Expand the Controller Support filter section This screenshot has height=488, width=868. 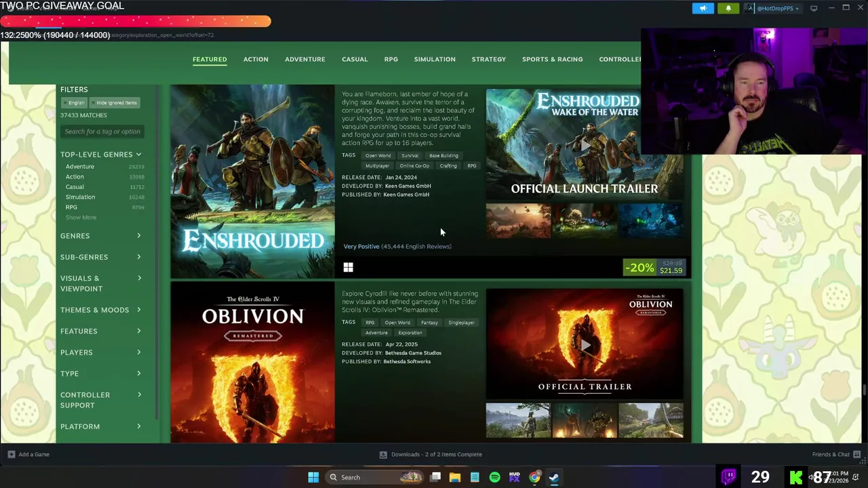click(101, 400)
